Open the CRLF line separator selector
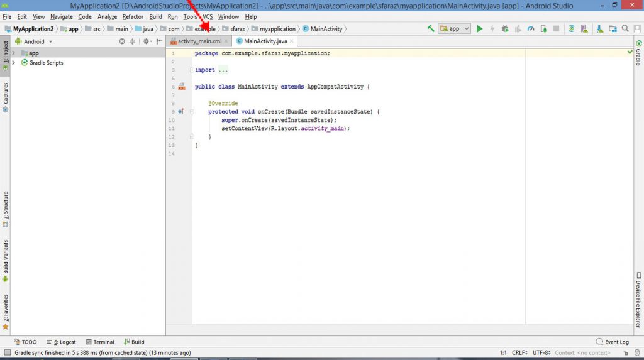The height and width of the screenshot is (360, 644). point(519,353)
